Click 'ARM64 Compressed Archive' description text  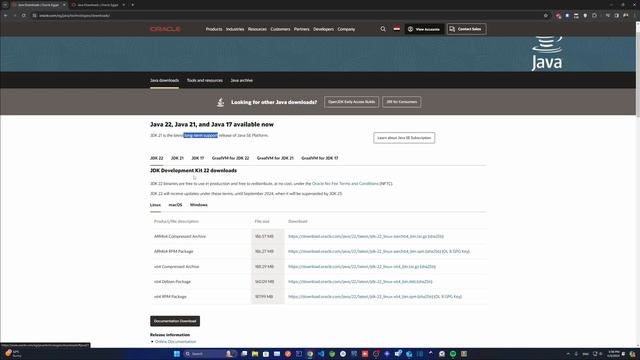coord(180,236)
